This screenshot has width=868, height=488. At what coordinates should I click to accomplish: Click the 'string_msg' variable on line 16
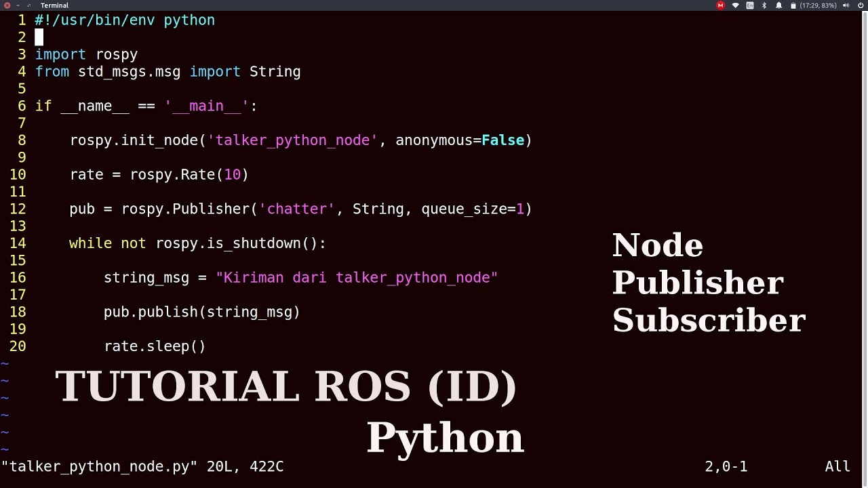tap(146, 278)
